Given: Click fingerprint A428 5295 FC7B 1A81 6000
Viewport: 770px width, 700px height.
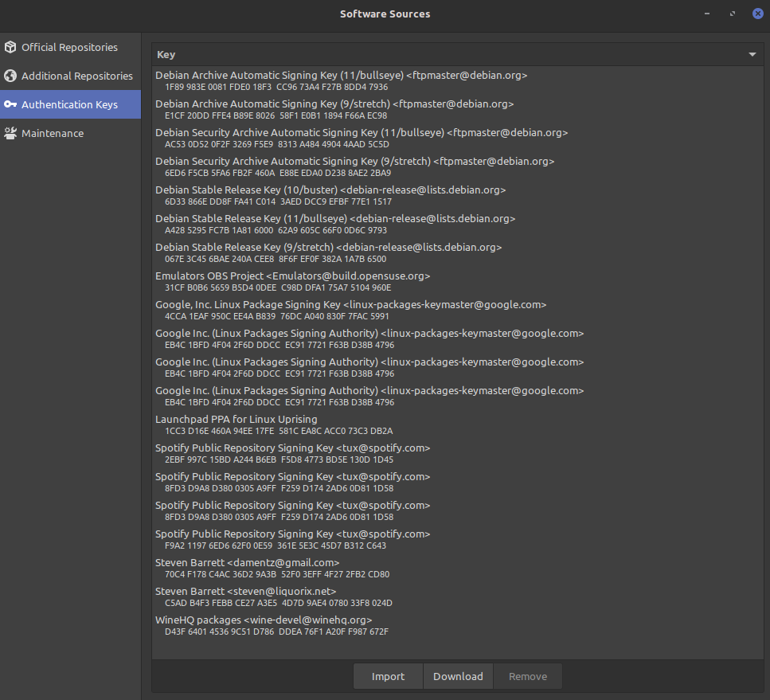Looking at the screenshot, I should 219,230.
